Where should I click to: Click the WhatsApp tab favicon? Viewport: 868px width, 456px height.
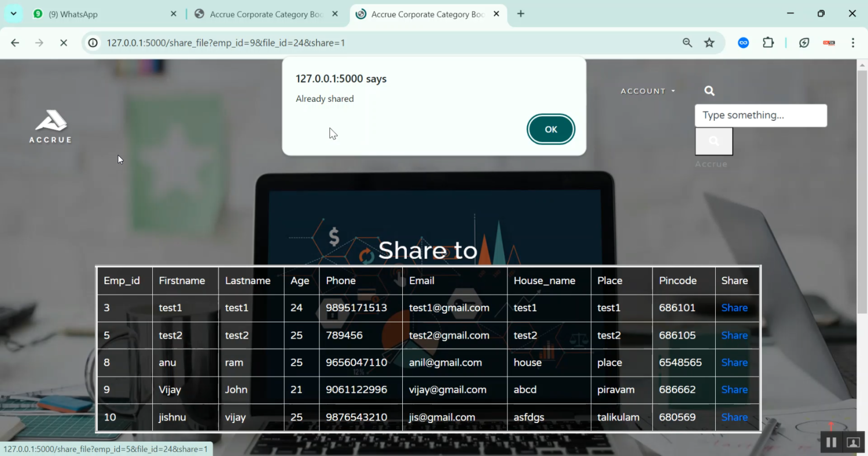38,14
